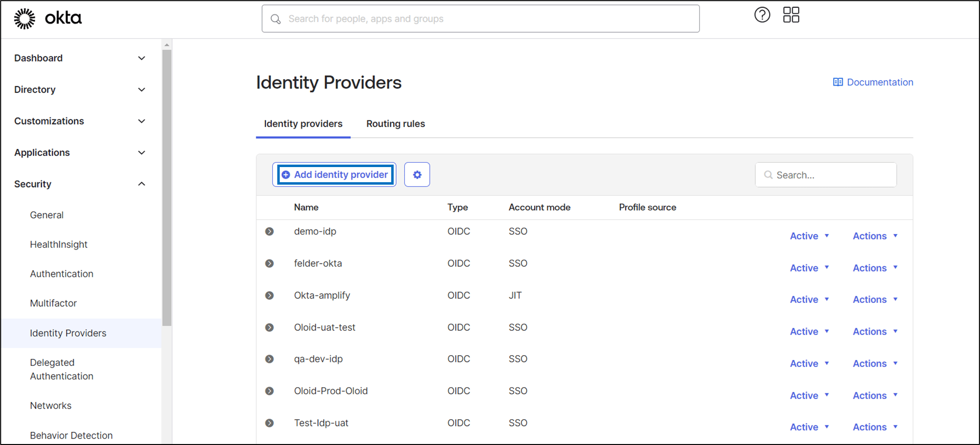Open General under Security
The height and width of the screenshot is (445, 980).
(x=46, y=215)
